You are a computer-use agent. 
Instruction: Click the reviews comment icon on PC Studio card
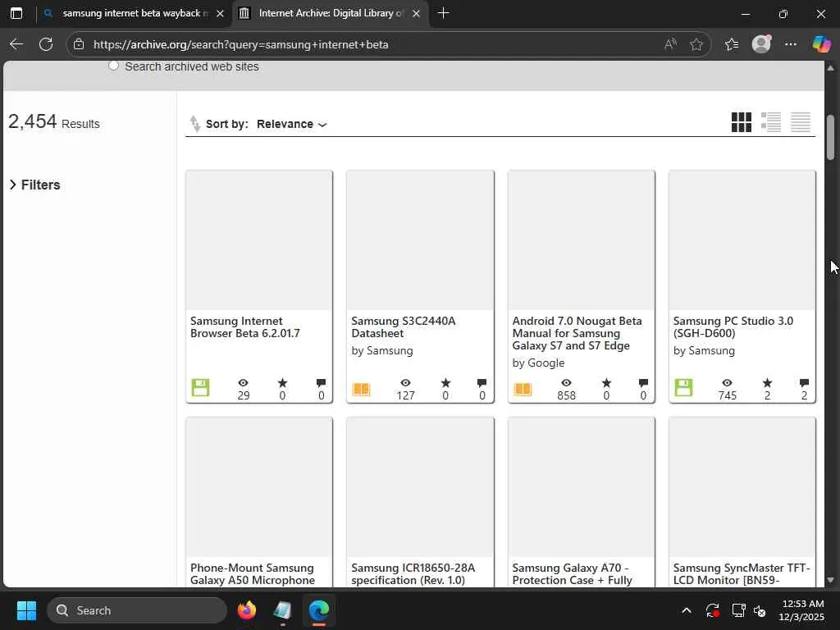[804, 382]
